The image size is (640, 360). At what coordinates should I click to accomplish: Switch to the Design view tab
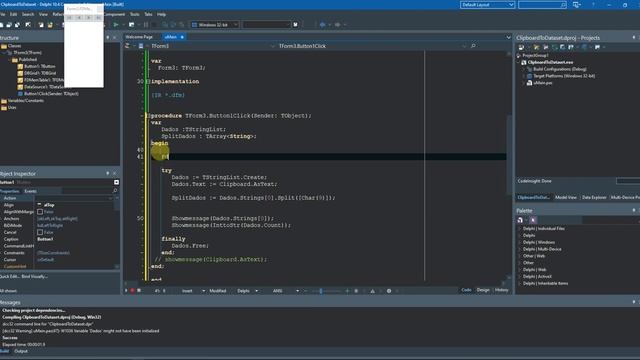pos(483,290)
